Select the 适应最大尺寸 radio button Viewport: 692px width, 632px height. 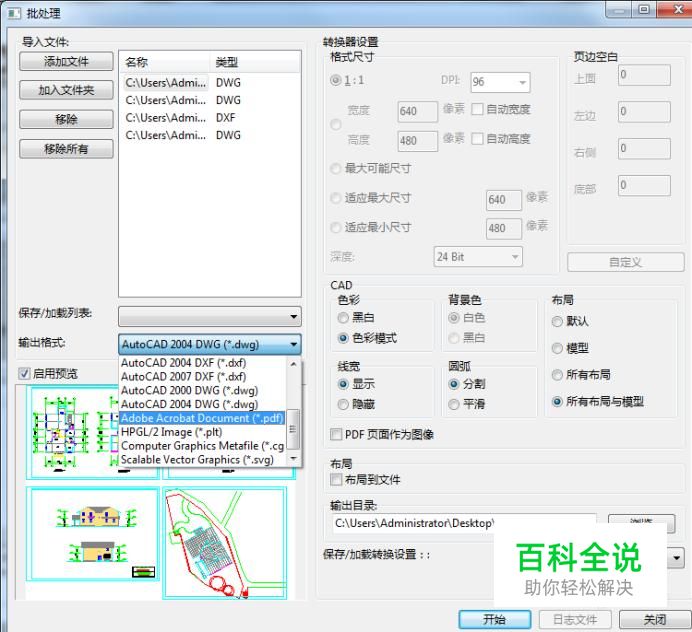click(x=336, y=198)
